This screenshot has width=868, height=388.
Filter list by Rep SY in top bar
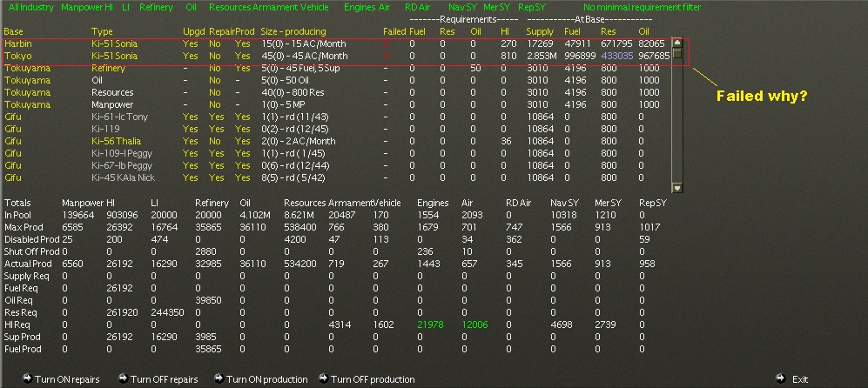532,7
